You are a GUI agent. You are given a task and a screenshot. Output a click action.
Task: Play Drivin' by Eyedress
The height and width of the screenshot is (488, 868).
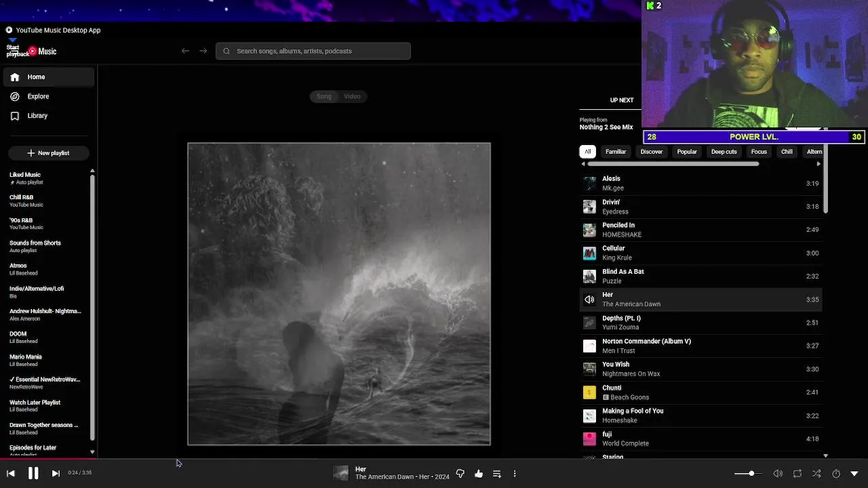(x=701, y=207)
